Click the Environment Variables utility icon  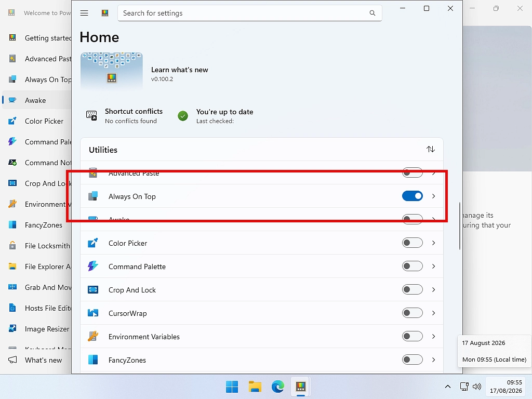tap(93, 336)
